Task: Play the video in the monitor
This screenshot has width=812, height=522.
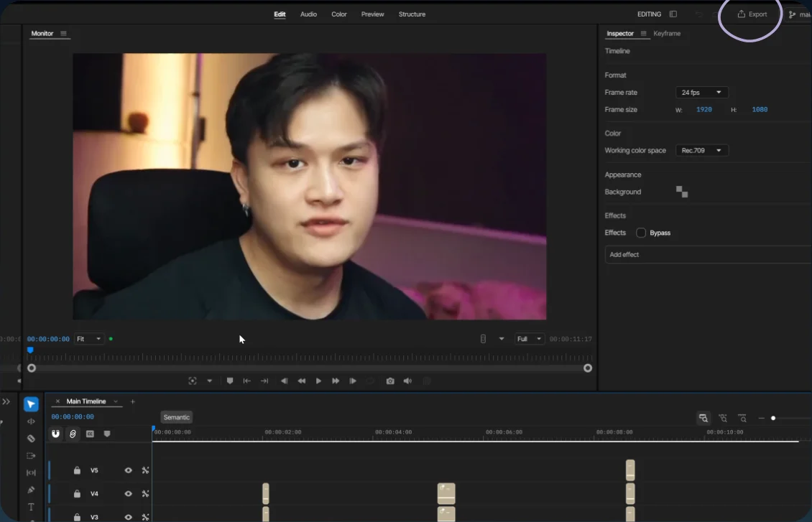Action: coord(318,381)
